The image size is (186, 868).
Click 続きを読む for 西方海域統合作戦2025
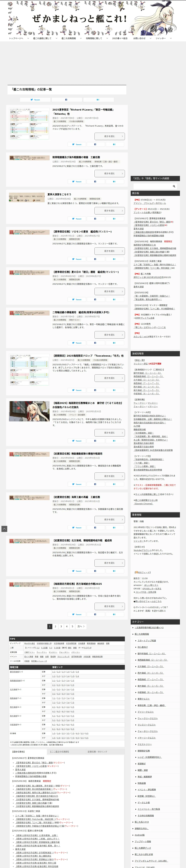click(x=109, y=606)
